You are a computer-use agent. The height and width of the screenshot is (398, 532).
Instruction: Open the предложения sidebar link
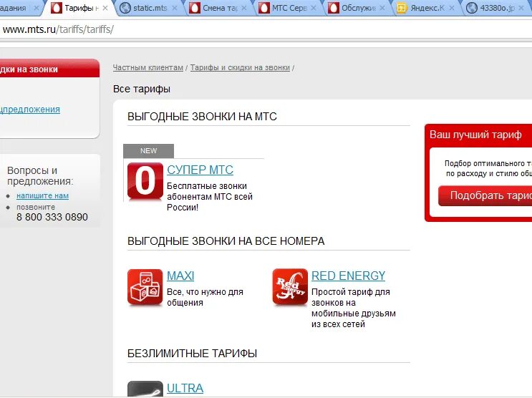(30, 110)
